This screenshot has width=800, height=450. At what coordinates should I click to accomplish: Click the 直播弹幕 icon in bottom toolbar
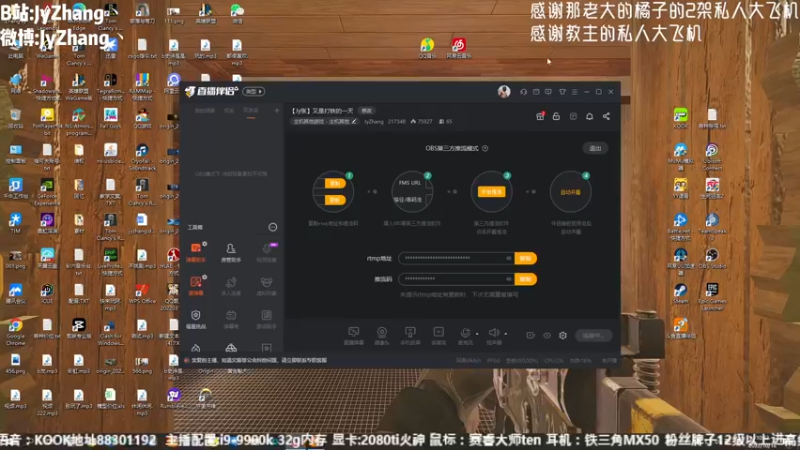354,336
